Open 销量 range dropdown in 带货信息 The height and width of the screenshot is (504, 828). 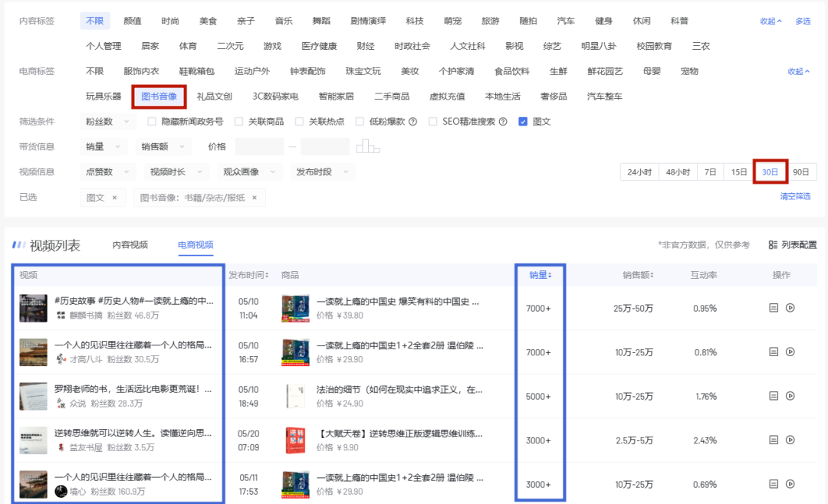(x=104, y=146)
